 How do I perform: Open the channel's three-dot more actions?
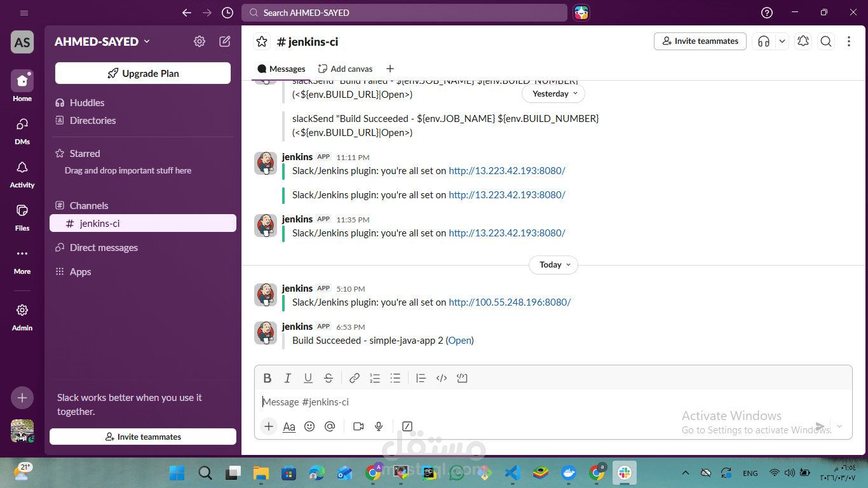pyautogui.click(x=849, y=41)
